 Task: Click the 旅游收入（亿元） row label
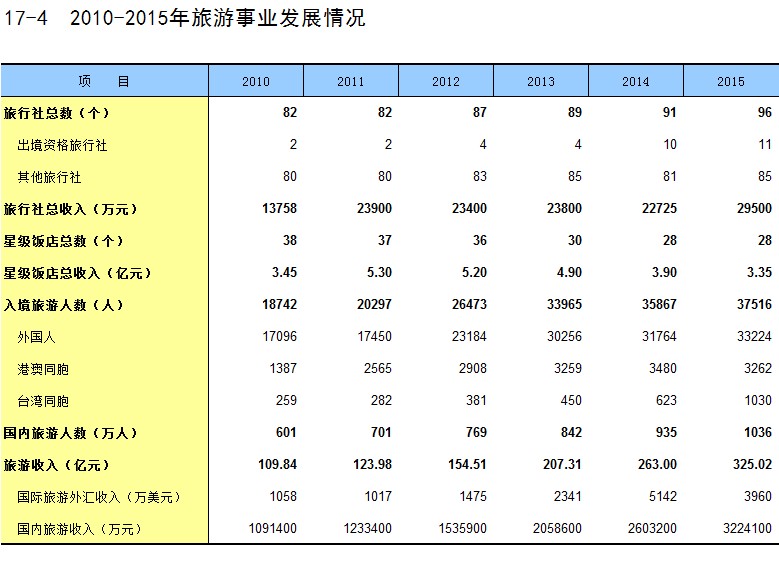pyautogui.click(x=57, y=465)
